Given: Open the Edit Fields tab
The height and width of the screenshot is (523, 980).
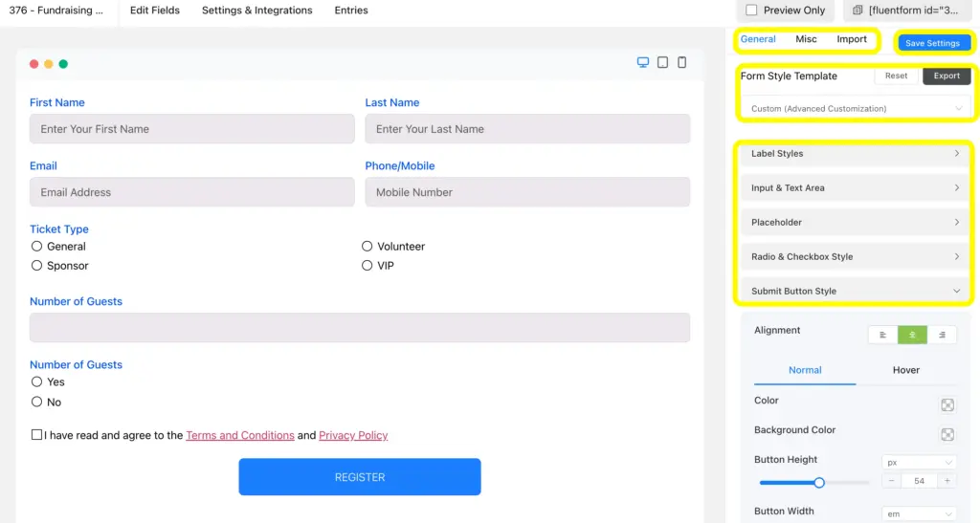Looking at the screenshot, I should click(x=154, y=10).
